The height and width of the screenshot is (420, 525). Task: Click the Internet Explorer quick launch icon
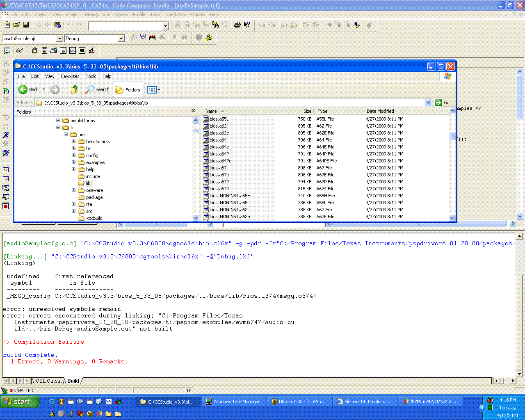tap(52, 402)
